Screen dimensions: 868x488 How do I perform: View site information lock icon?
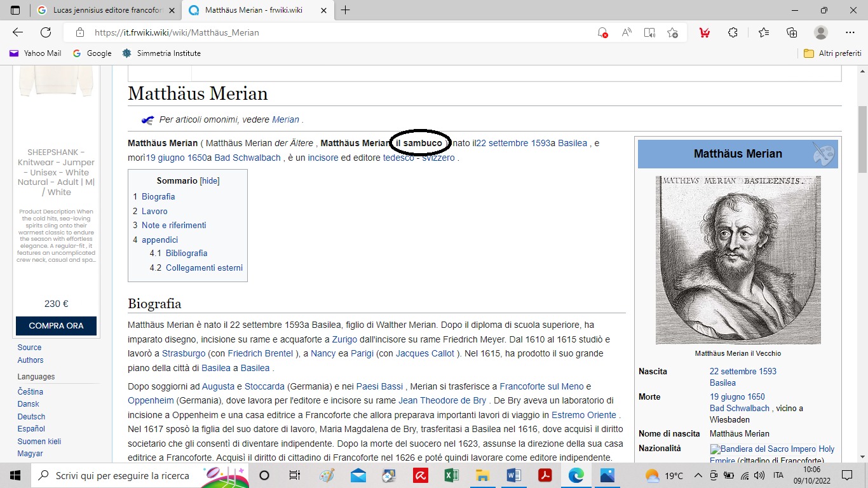[80, 32]
